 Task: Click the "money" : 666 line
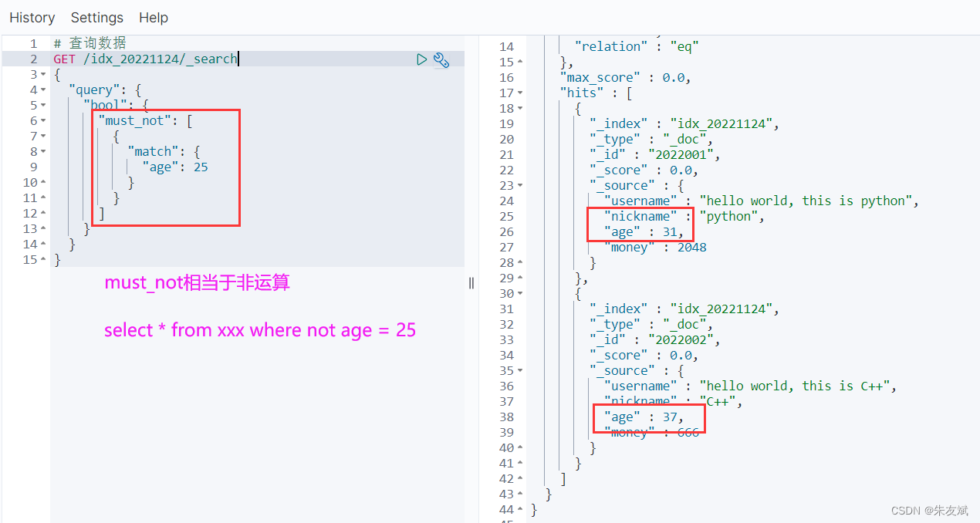652,433
